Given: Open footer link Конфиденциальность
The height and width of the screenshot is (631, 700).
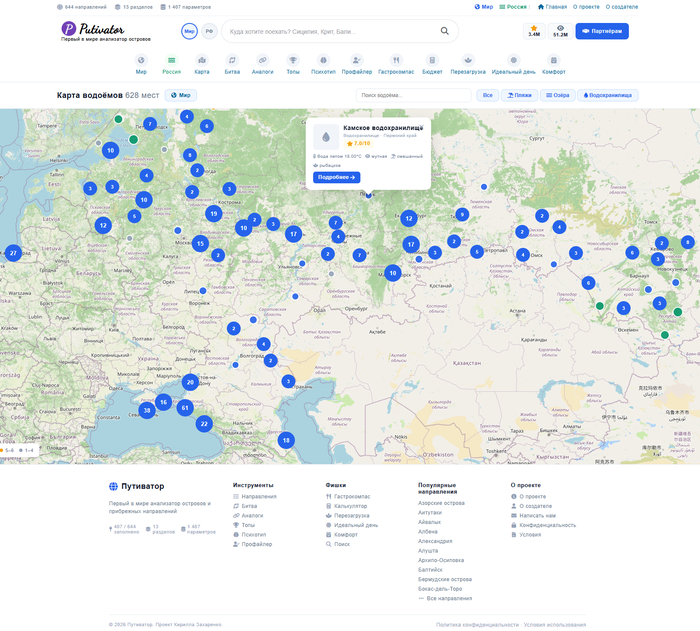Looking at the screenshot, I should 543,525.
